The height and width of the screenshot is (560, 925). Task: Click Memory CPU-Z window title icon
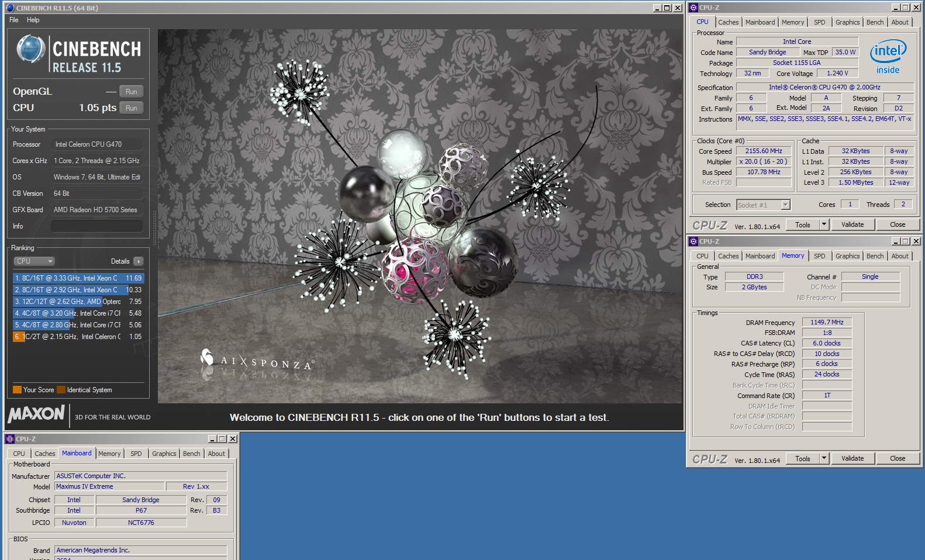(x=693, y=241)
